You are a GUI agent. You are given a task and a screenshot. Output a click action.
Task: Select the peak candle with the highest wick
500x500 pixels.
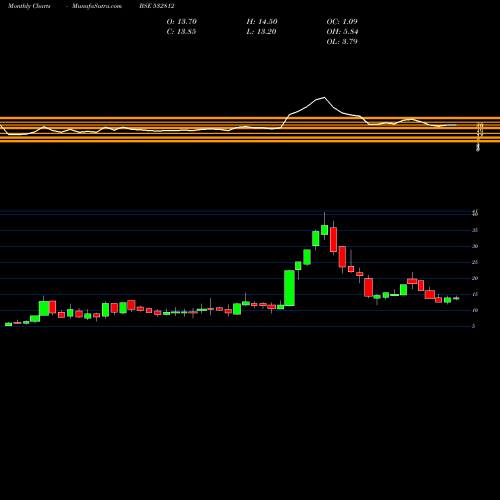(x=324, y=230)
